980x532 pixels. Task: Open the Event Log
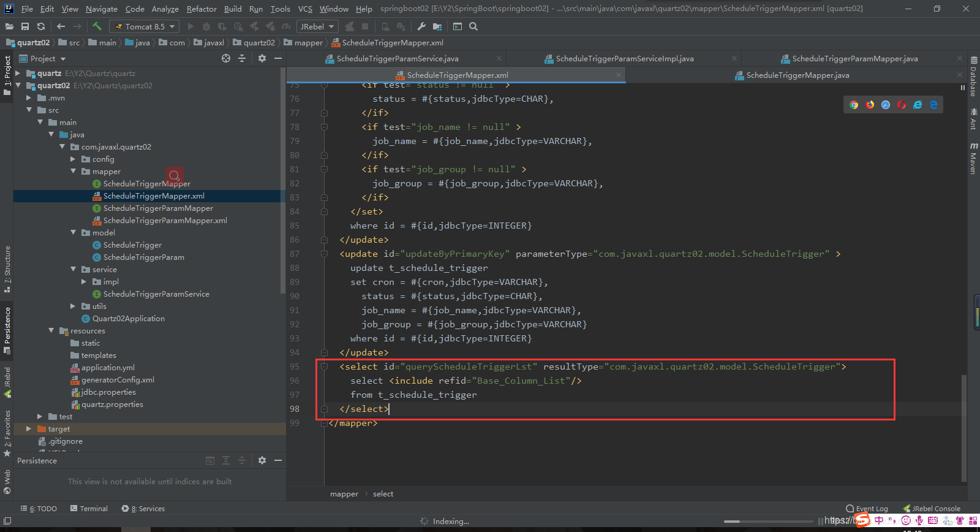(867, 509)
